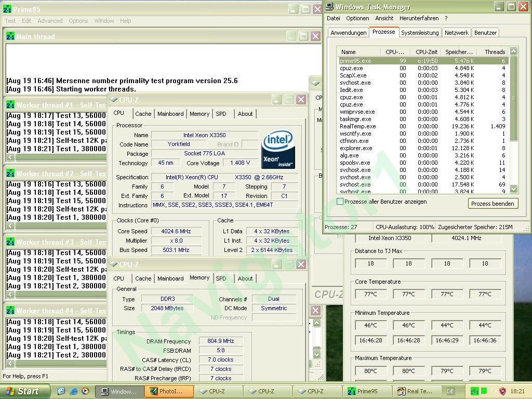Image resolution: width=532 pixels, height=399 pixels.
Task: Click process list scroll up arrow
Action: click(514, 51)
